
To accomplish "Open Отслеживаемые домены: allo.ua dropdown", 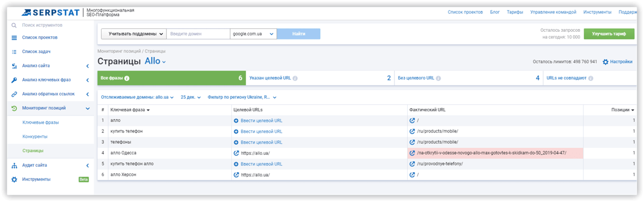I will pyautogui.click(x=137, y=97).
